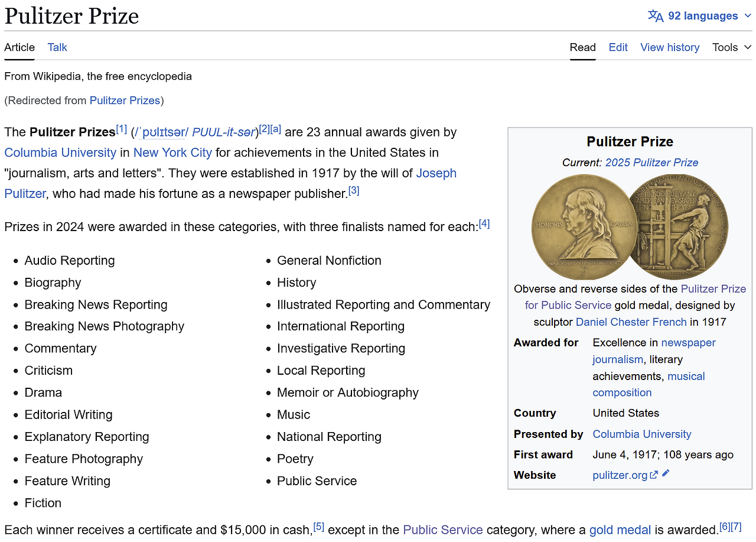Click the PUUL-it-sər respelling link
Viewport: 756px width, 542px height.
223,132
